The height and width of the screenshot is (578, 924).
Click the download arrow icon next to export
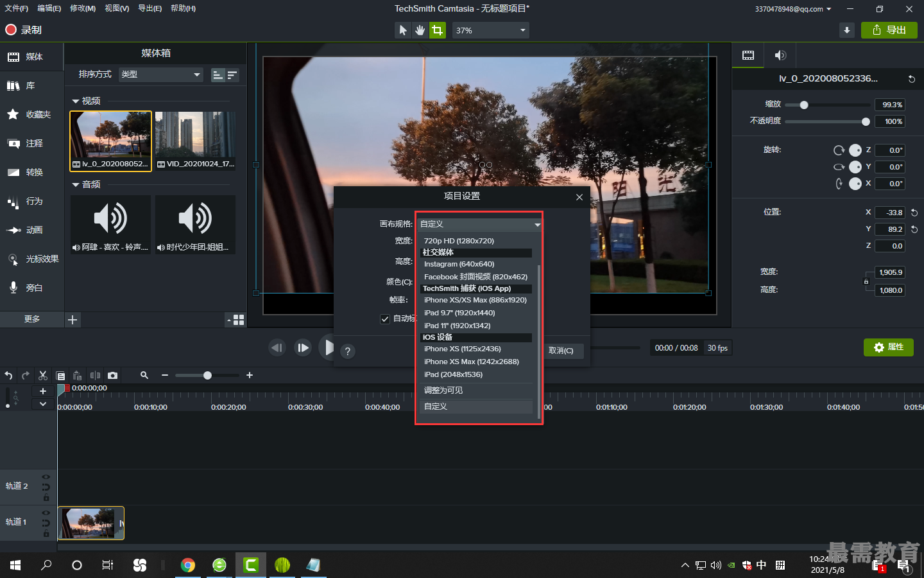pyautogui.click(x=847, y=30)
